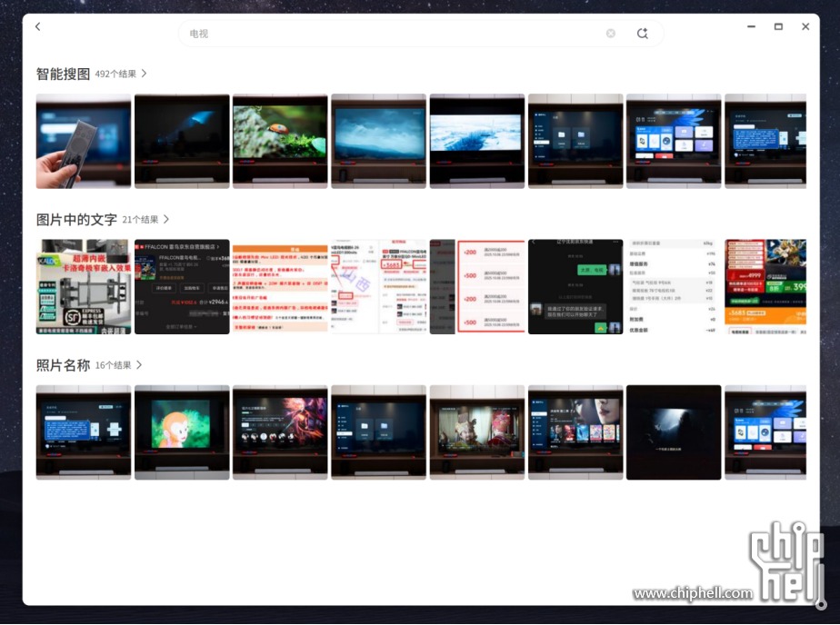Click the image search icon in search bar
Viewport: 840px width, 625px height.
[x=643, y=34]
